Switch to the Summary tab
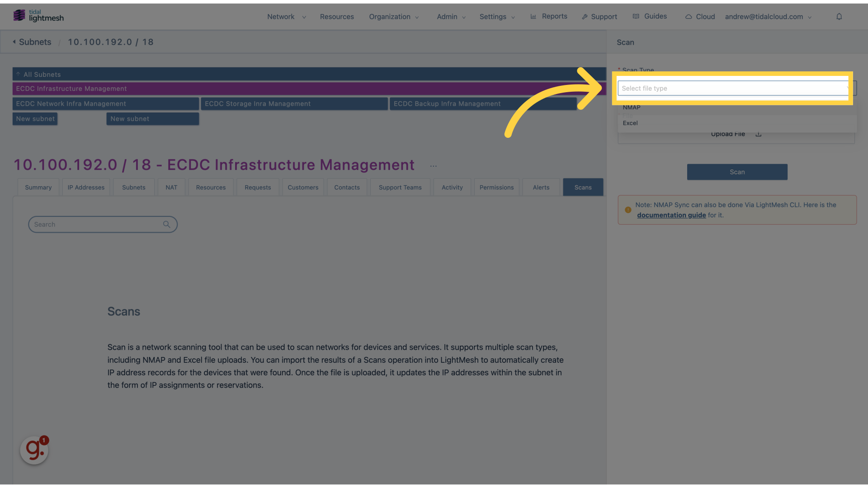The image size is (868, 488). click(x=38, y=188)
